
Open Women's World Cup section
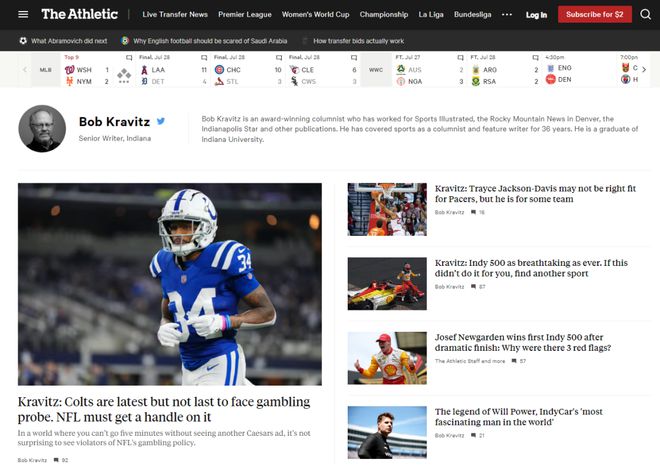316,14
